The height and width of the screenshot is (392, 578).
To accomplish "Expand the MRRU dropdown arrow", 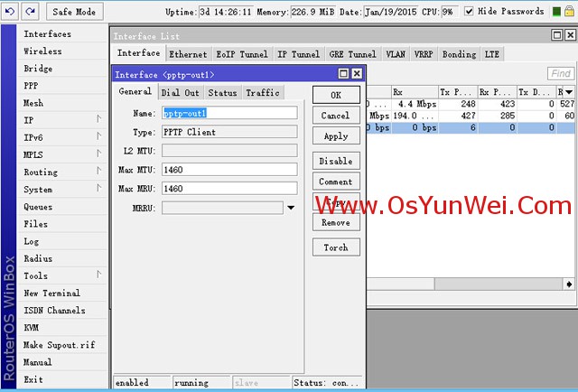I will tap(291, 208).
